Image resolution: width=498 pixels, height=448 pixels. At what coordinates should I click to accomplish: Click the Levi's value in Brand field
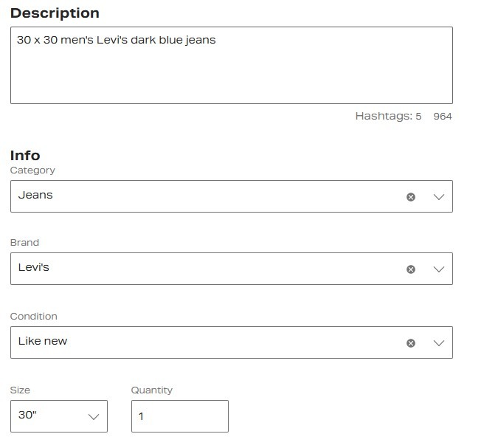tap(34, 267)
